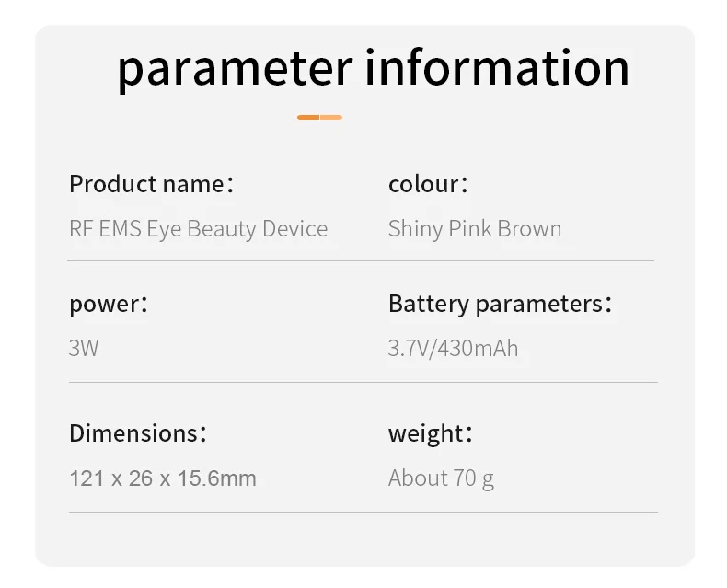Select the 'Product name:' label
Screen dimensions: 727x588
pos(151,184)
